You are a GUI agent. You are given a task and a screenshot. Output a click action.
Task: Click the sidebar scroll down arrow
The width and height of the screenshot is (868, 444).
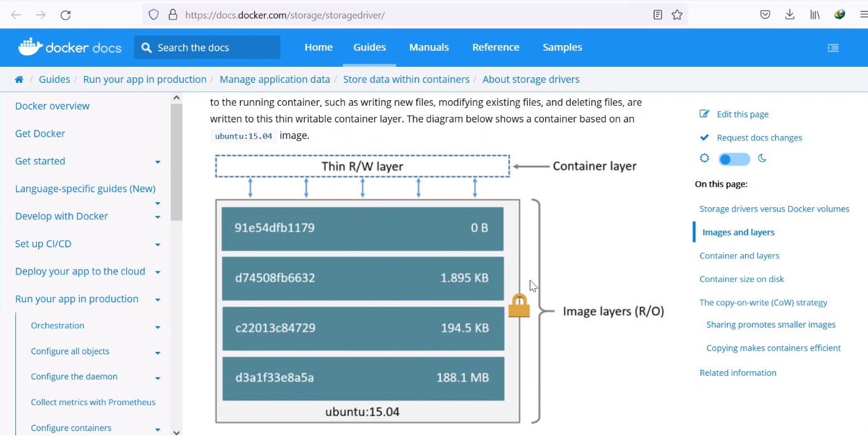(176, 432)
